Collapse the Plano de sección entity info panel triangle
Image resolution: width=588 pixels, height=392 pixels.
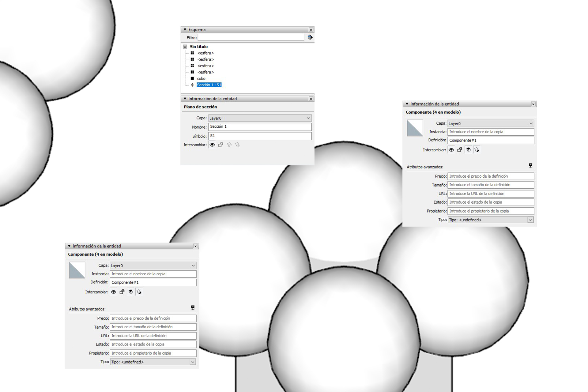[x=185, y=99]
